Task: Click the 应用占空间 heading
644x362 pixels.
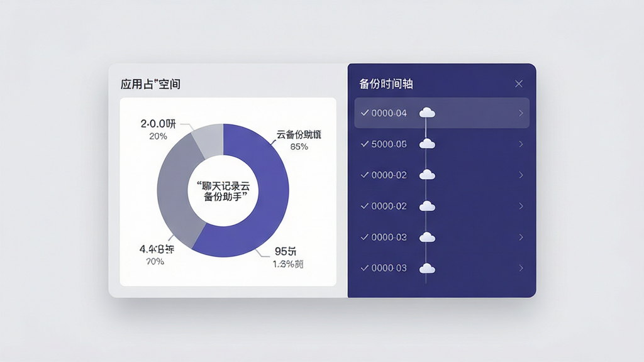Action: [x=150, y=84]
